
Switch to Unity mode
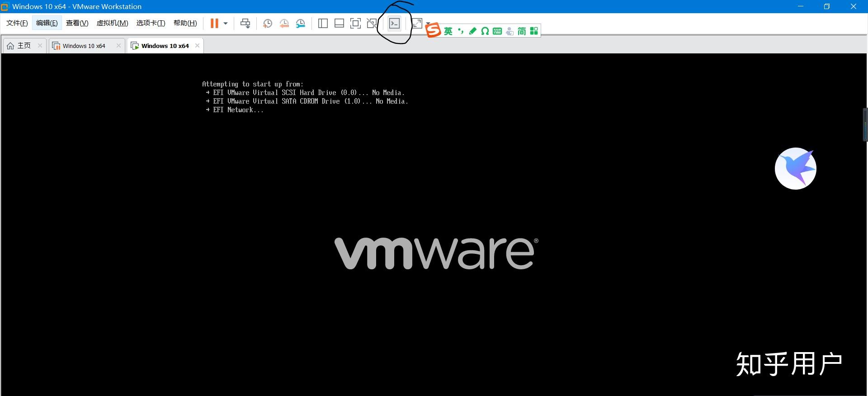[x=372, y=24]
